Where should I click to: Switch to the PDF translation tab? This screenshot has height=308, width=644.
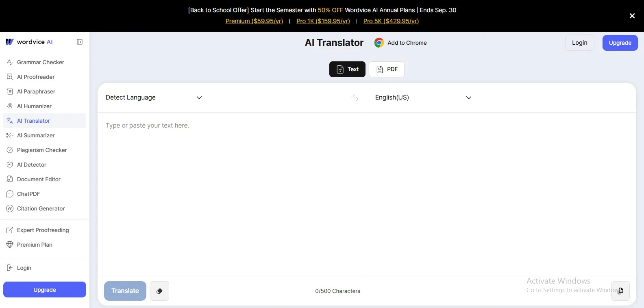click(387, 69)
